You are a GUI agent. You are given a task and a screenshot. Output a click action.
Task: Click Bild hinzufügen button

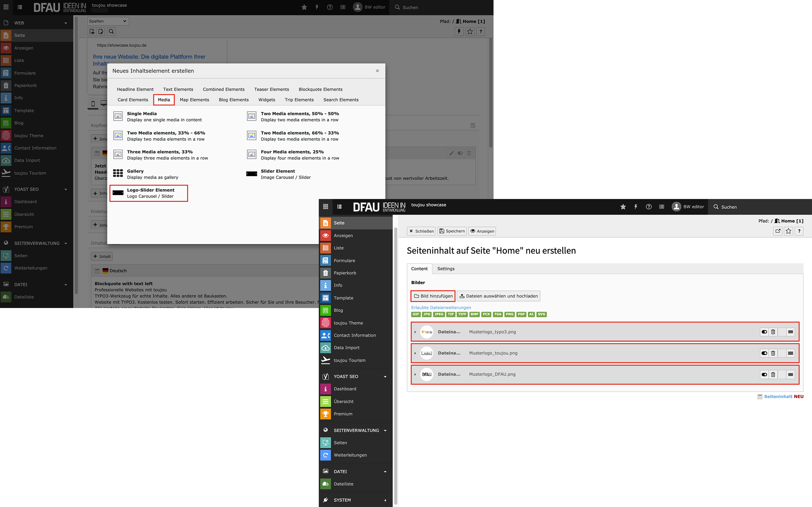pos(433,296)
